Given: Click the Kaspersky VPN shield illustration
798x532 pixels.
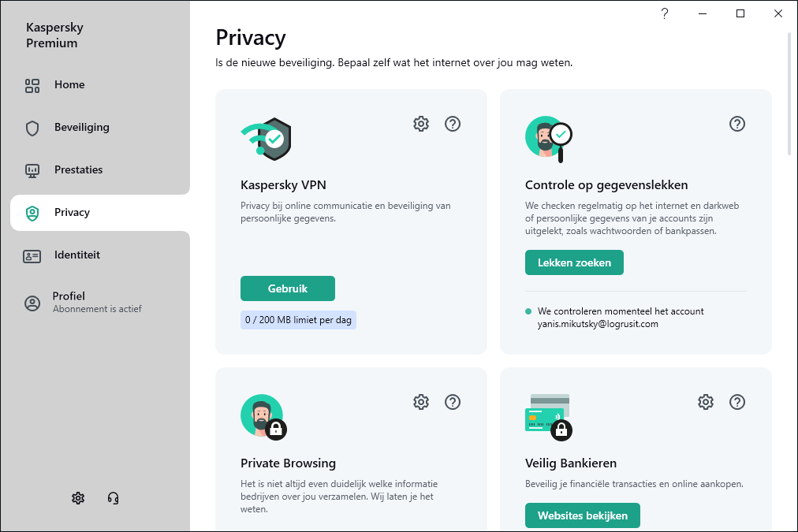Looking at the screenshot, I should (x=267, y=139).
